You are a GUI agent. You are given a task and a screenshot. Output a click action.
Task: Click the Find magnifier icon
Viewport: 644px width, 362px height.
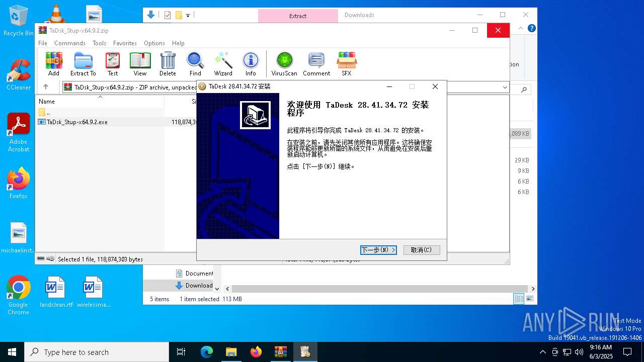click(195, 64)
